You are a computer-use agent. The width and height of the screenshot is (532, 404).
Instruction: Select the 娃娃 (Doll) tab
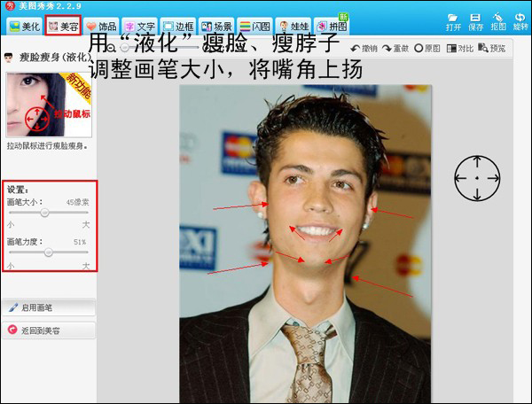[295, 27]
